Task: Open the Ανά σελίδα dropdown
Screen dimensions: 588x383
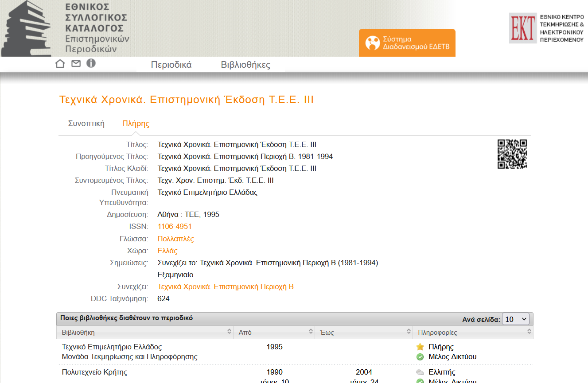Action: click(x=516, y=319)
